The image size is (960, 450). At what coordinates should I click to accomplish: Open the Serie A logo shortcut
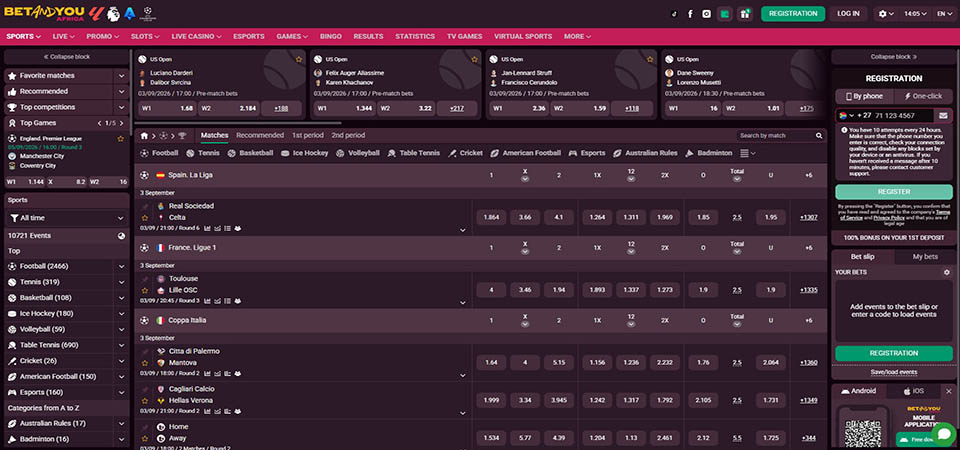[129, 13]
